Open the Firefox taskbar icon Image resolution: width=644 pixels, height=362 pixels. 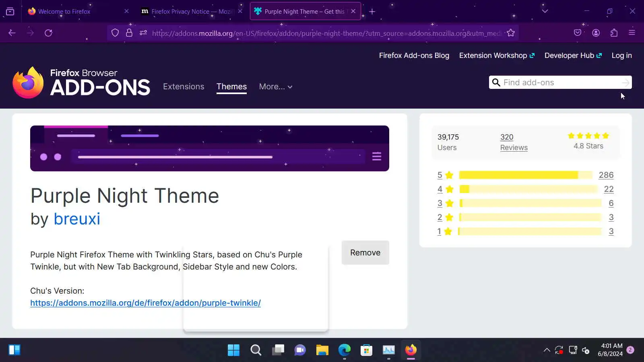411,350
